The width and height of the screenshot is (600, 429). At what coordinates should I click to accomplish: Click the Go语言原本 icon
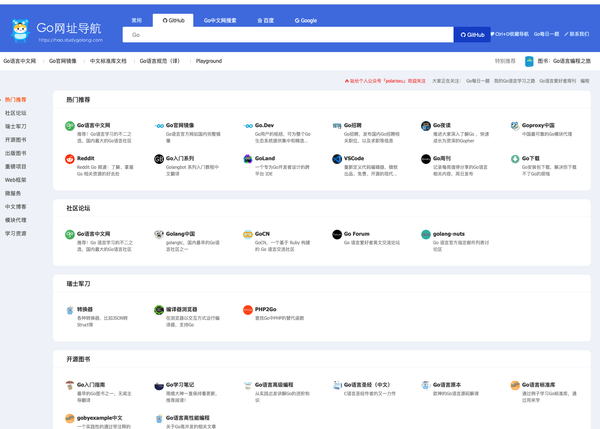point(426,385)
